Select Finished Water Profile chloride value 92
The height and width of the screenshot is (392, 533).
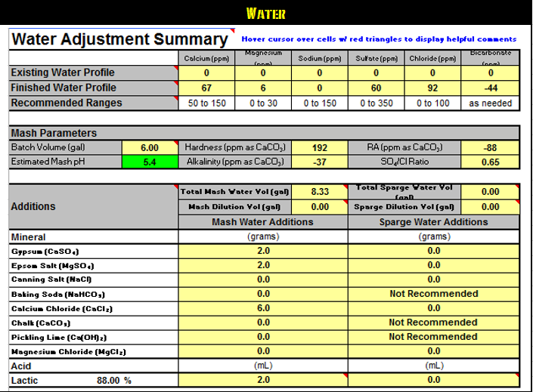[432, 88]
